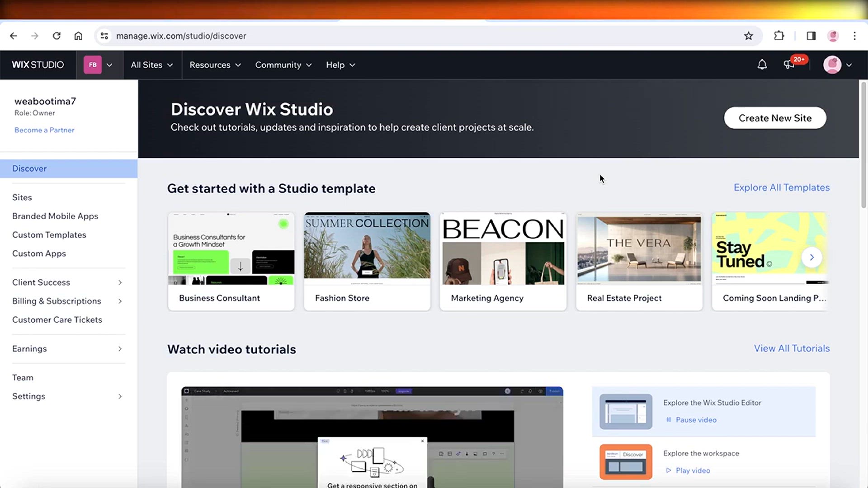868x488 pixels.
Task: Open Branded Mobile Apps in sidebar
Action: pos(55,216)
